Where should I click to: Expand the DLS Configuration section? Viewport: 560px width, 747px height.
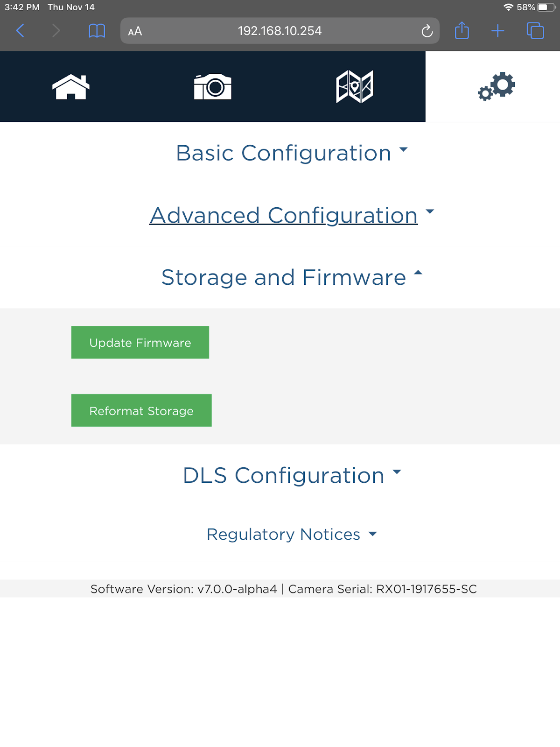point(292,475)
